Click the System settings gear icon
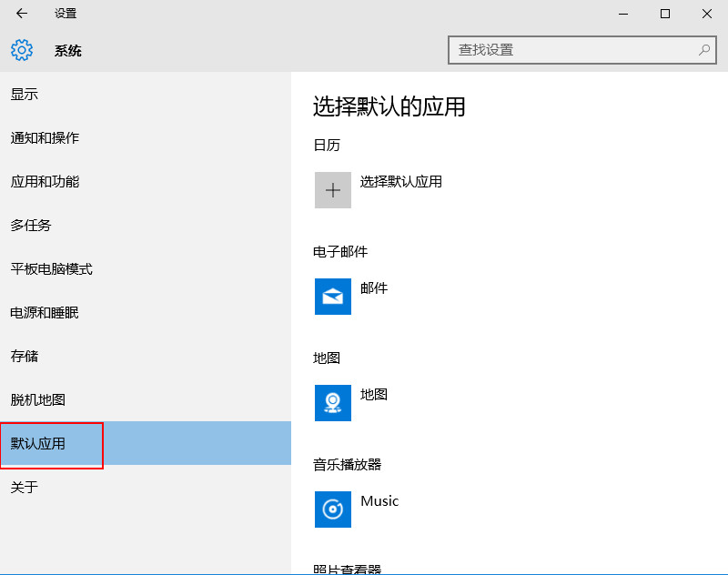Image resolution: width=728 pixels, height=575 pixels. click(22, 50)
